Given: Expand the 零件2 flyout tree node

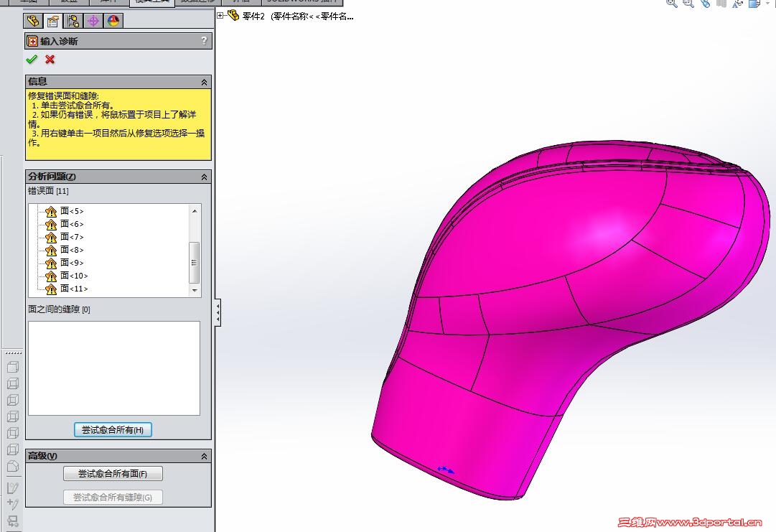Looking at the screenshot, I should (x=220, y=15).
